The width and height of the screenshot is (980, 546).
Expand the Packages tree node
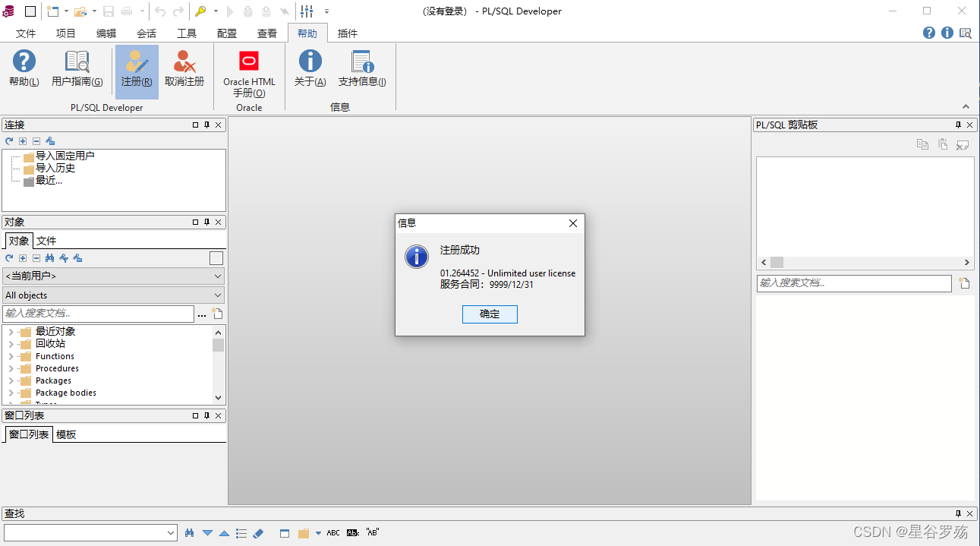click(x=11, y=380)
